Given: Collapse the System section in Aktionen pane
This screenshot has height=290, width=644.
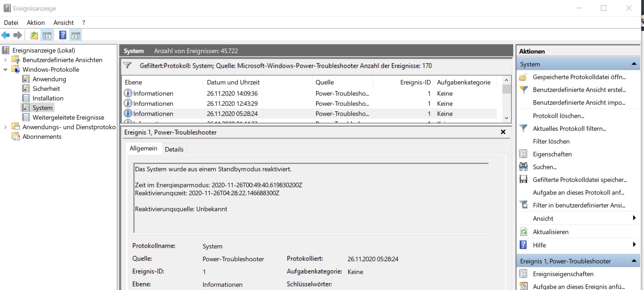Looking at the screenshot, I should tap(634, 64).
